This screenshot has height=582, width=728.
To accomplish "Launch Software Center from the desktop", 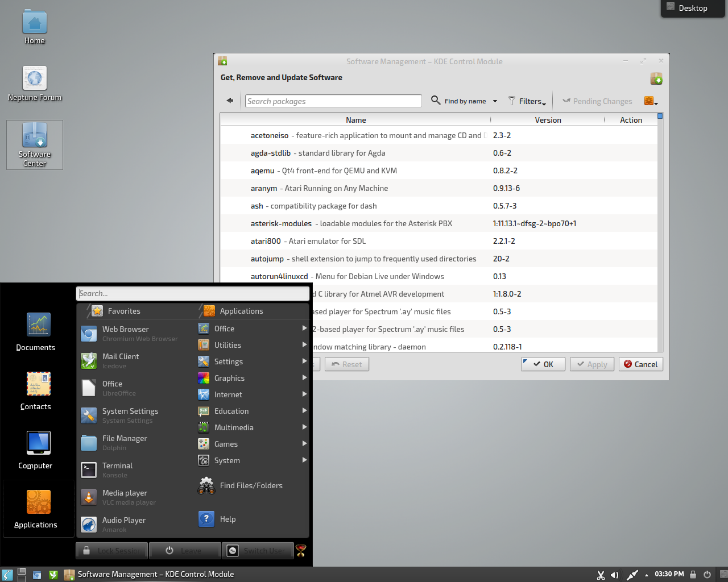I will pos(35,144).
